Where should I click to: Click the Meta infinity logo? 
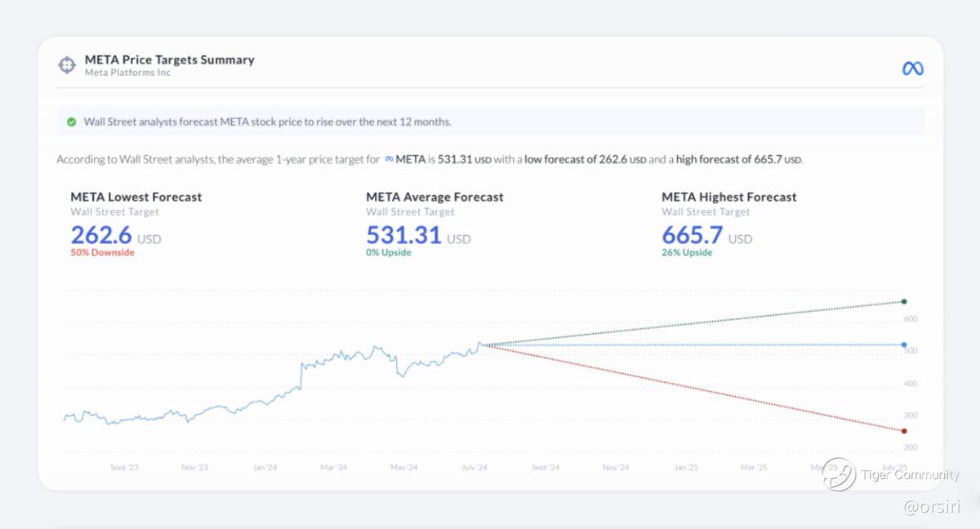(912, 69)
